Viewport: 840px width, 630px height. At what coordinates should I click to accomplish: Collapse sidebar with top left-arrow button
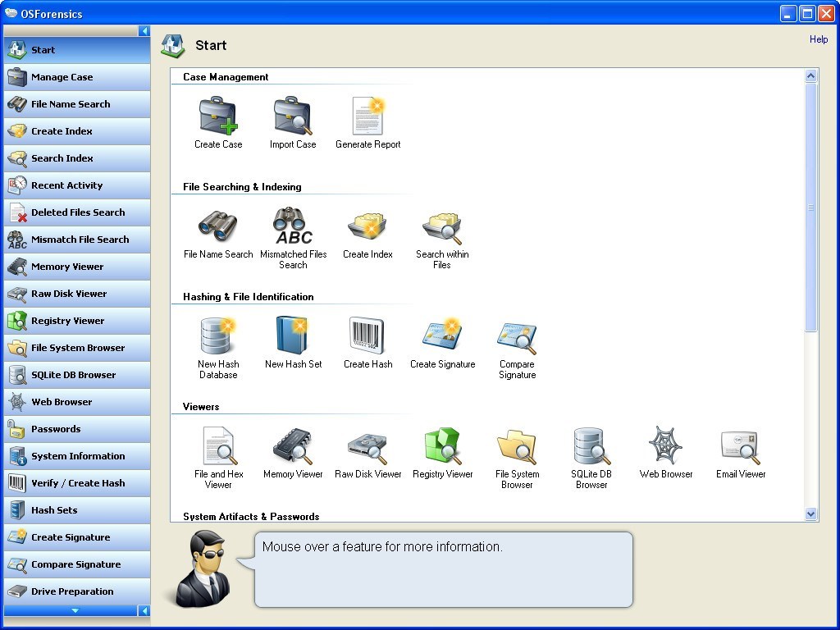click(144, 31)
